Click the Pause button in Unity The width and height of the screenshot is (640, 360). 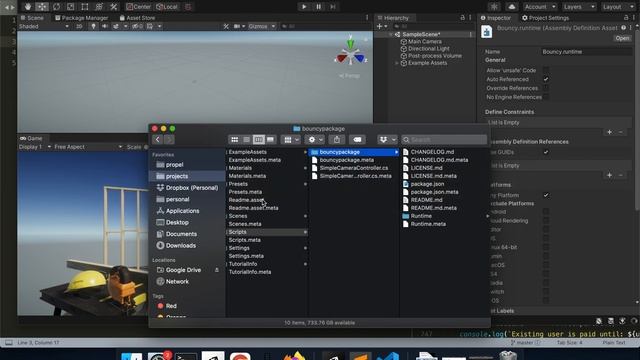click(x=318, y=7)
